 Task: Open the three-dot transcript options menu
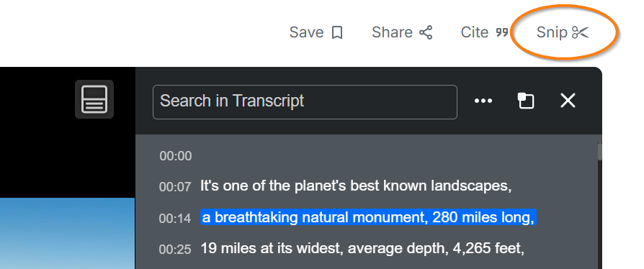(483, 101)
